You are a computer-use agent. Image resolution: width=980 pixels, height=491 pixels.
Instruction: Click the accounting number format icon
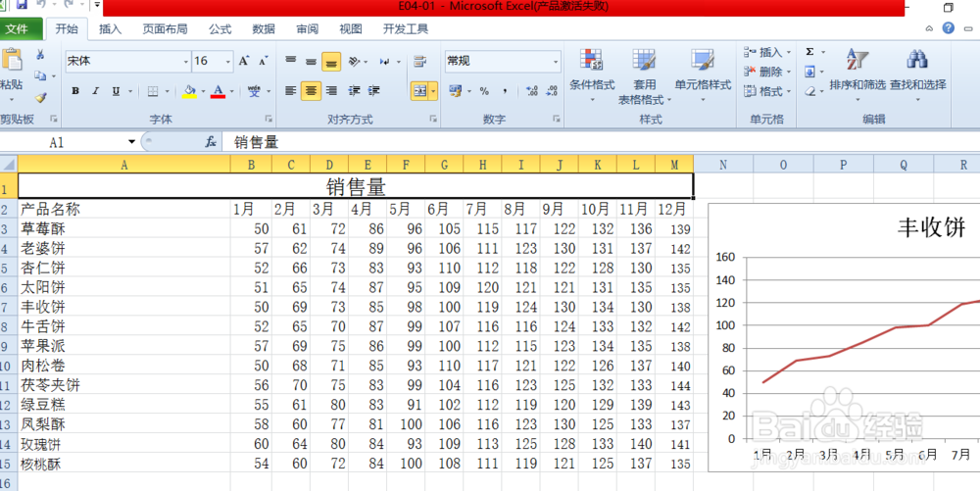[x=455, y=91]
